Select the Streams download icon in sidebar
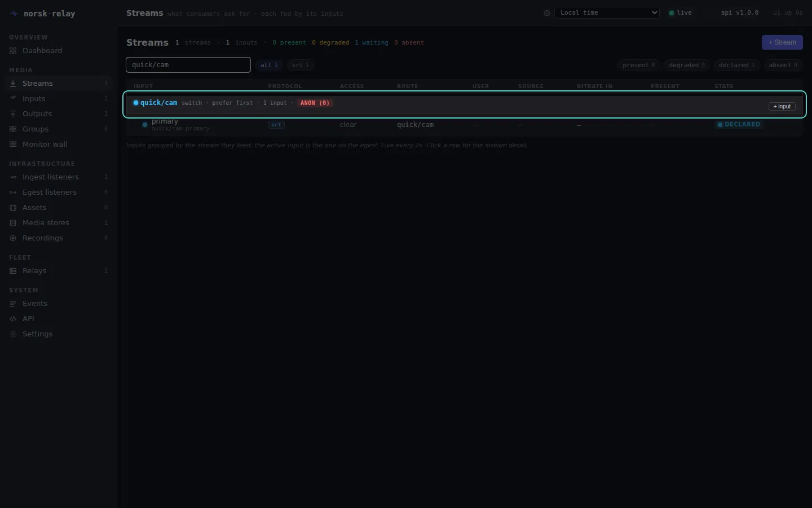The image size is (812, 508). coord(13,84)
